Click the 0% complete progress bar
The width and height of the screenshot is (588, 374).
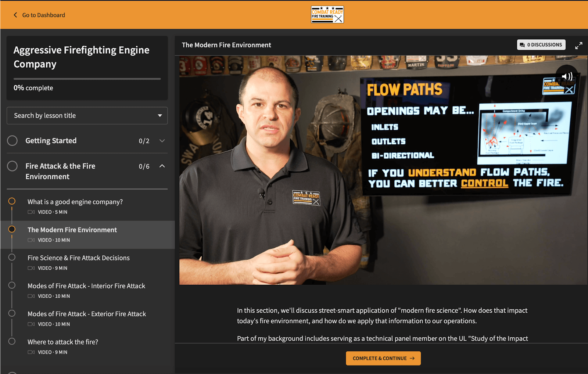click(x=87, y=78)
